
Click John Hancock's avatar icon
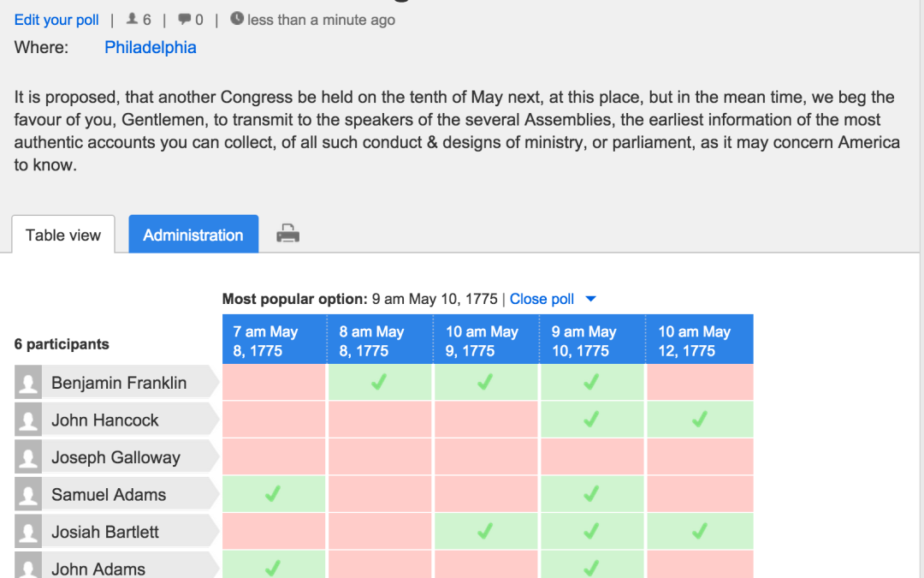click(28, 420)
